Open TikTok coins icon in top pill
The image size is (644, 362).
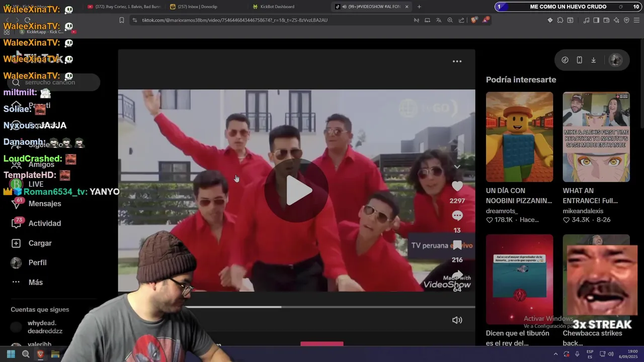tap(565, 60)
